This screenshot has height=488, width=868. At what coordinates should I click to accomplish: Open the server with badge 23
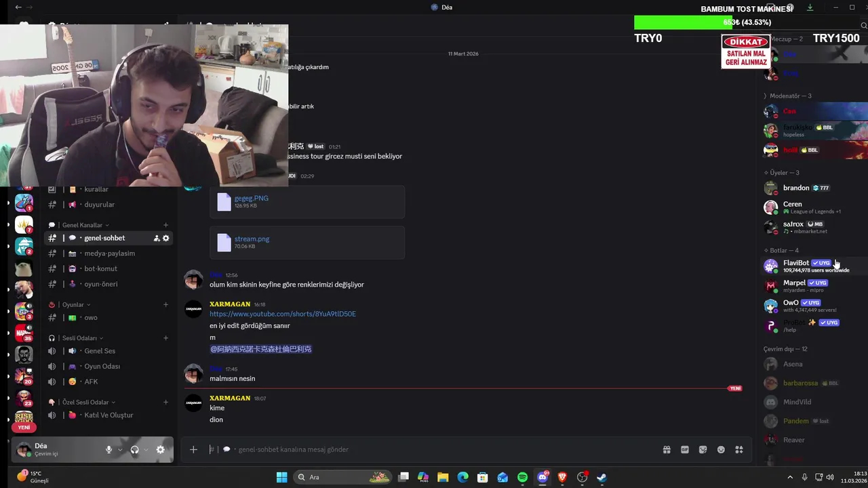(x=24, y=398)
